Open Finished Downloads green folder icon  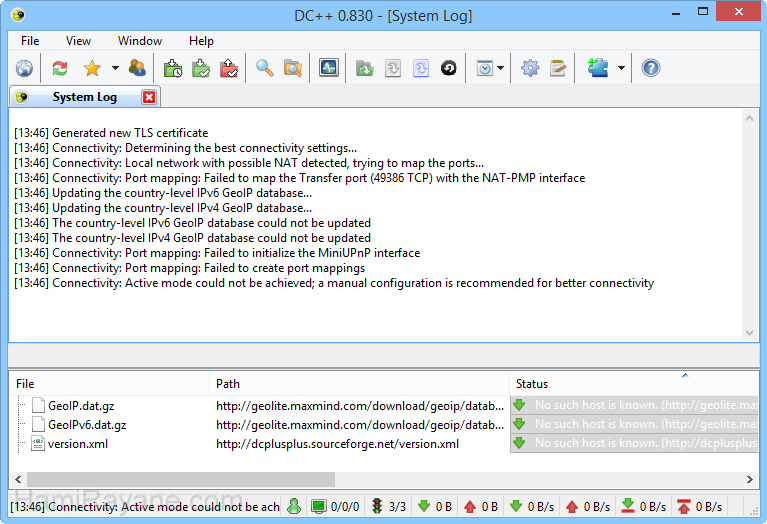[x=201, y=68]
